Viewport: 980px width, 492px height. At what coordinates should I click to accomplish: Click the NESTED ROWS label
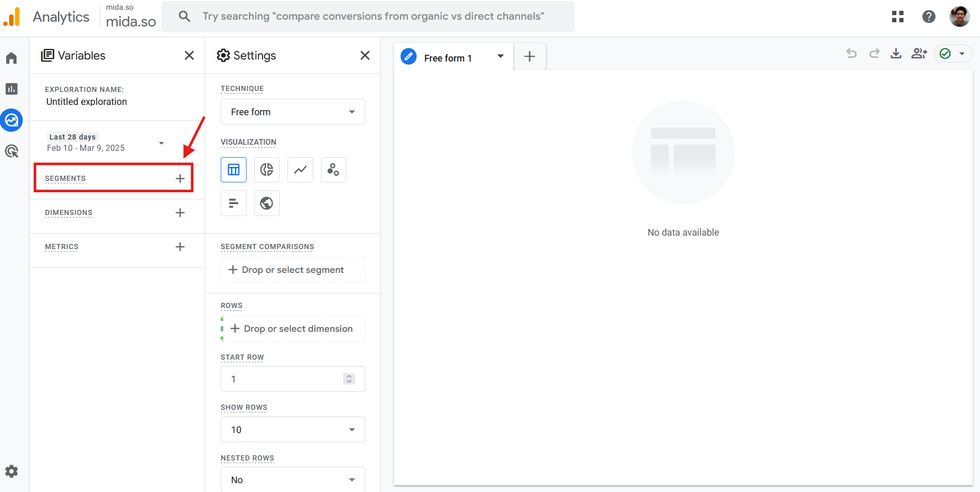pyautogui.click(x=247, y=458)
